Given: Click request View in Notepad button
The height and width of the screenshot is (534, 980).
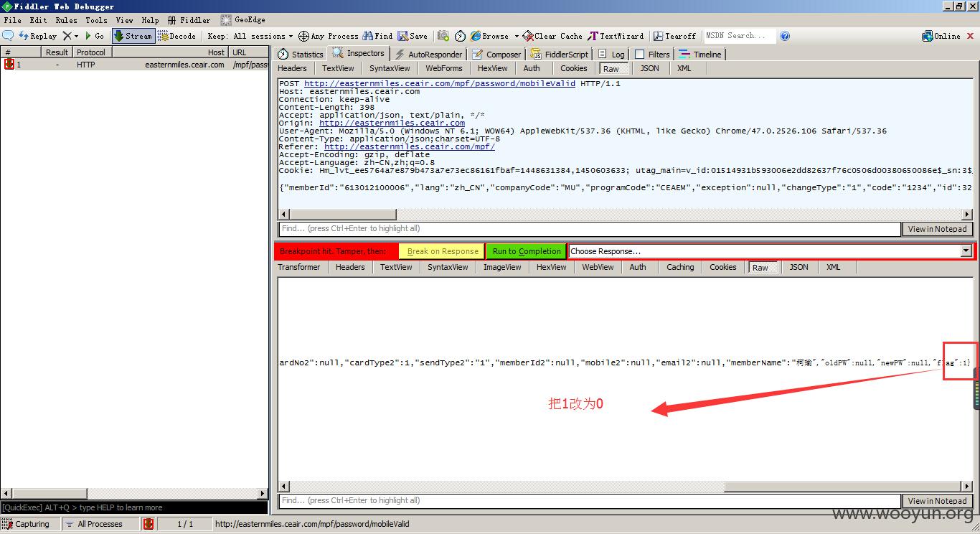Looking at the screenshot, I should 937,229.
